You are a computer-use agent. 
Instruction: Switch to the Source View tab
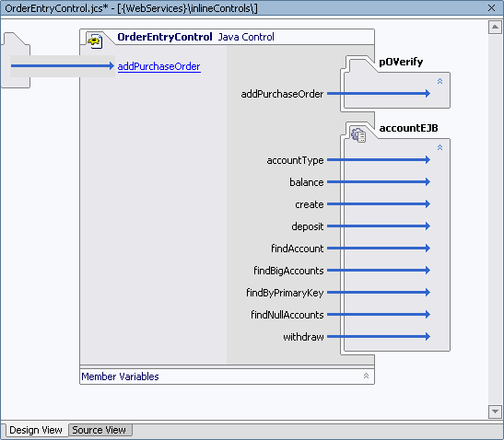(x=100, y=430)
